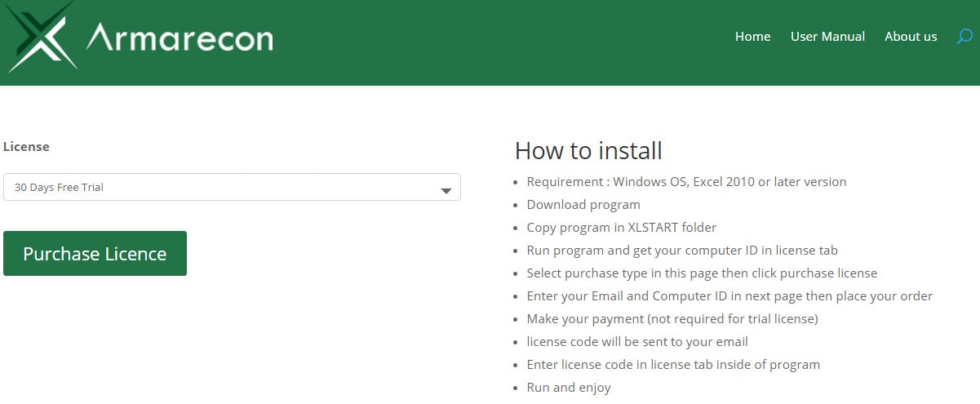
Task: Click the Run program and get computer ID line
Action: 682,250
